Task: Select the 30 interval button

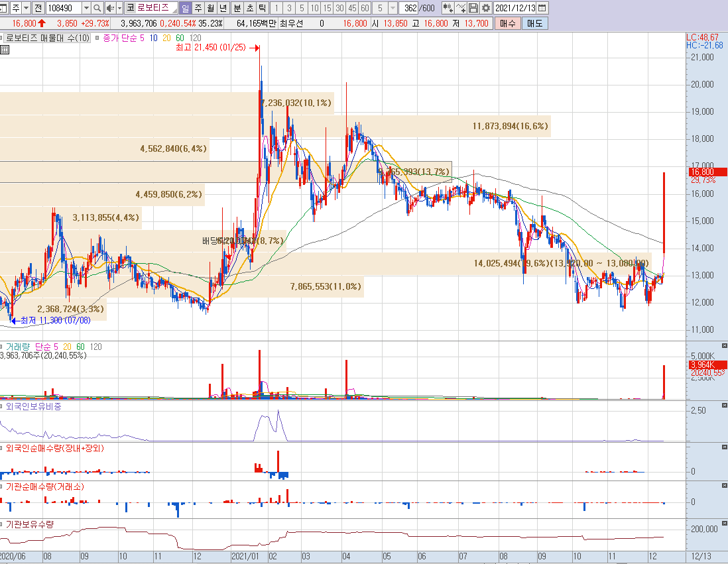Action: pos(339,8)
